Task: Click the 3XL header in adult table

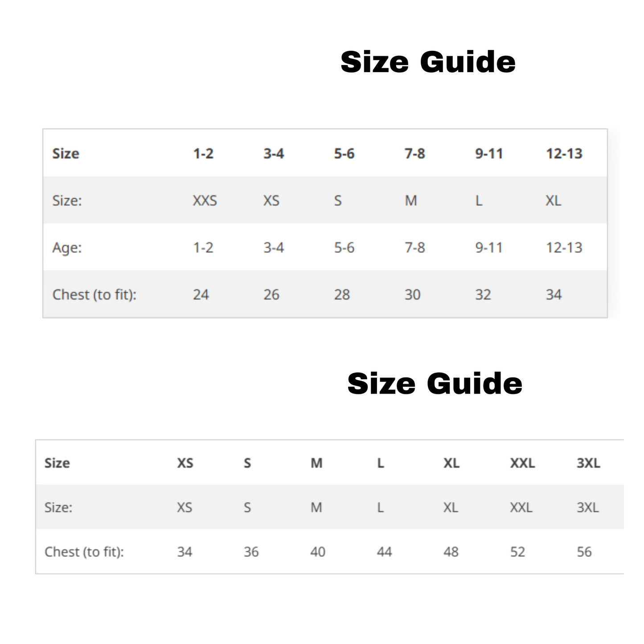Action: (588, 463)
